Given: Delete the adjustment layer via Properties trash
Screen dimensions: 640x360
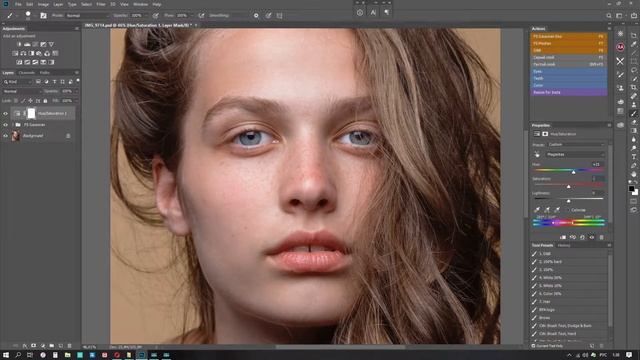Looking at the screenshot, I should [601, 237].
